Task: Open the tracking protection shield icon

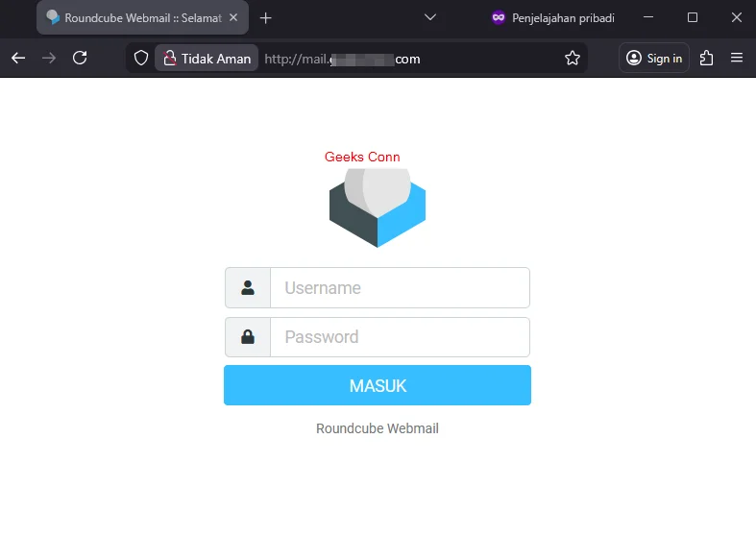Action: [141, 59]
